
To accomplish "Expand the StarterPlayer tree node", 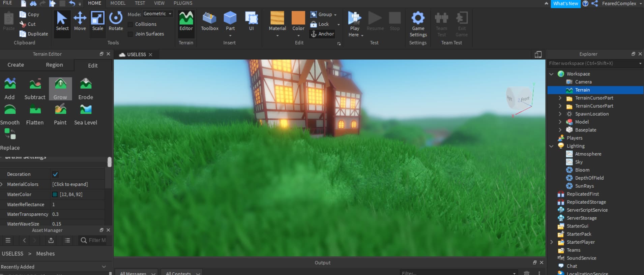I will point(552,242).
